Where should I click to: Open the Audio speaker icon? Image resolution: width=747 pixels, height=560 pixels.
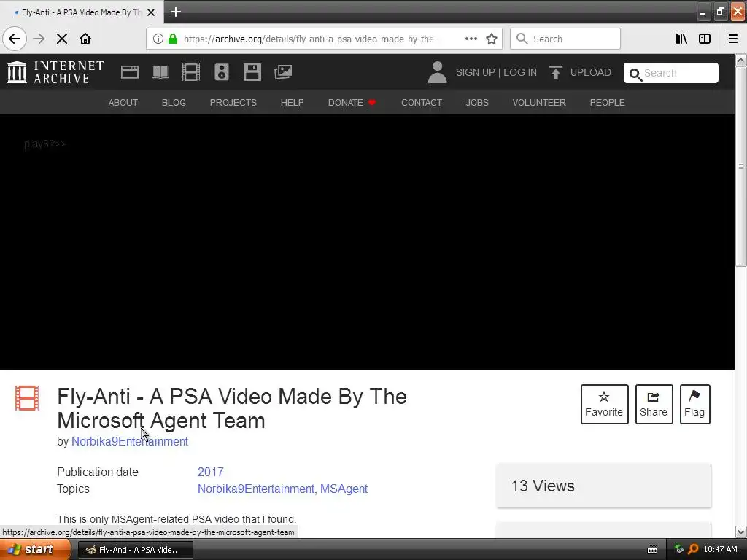(x=222, y=72)
